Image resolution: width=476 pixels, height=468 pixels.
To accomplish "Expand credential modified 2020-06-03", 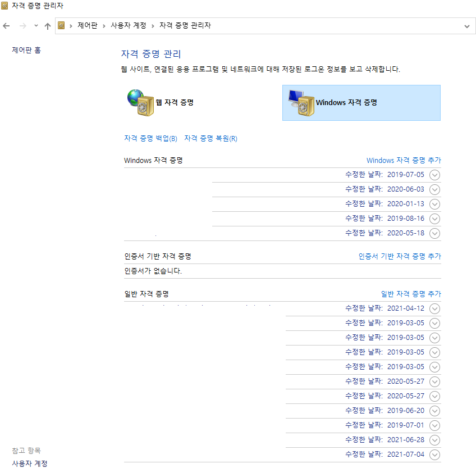I will coord(434,190).
